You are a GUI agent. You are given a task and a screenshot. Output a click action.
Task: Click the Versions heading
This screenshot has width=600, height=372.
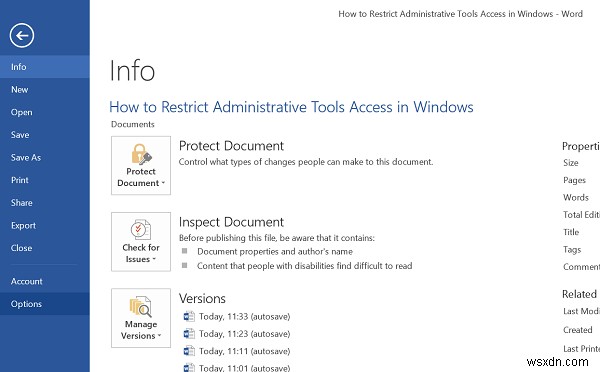click(x=202, y=299)
